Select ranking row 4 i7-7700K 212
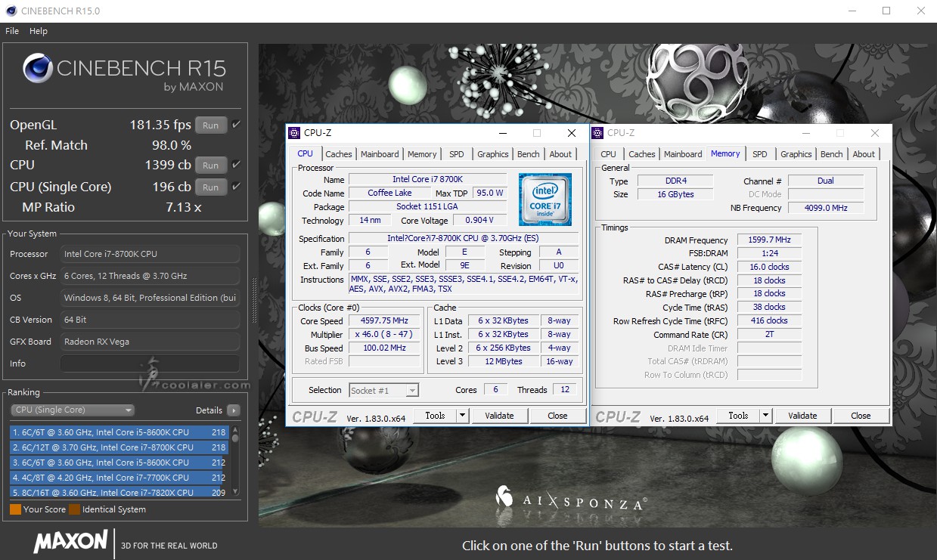937x560 pixels. pos(119,478)
